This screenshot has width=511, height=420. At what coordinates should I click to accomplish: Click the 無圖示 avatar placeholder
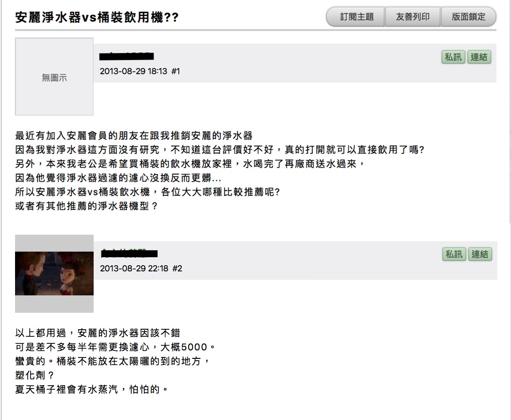tap(54, 77)
